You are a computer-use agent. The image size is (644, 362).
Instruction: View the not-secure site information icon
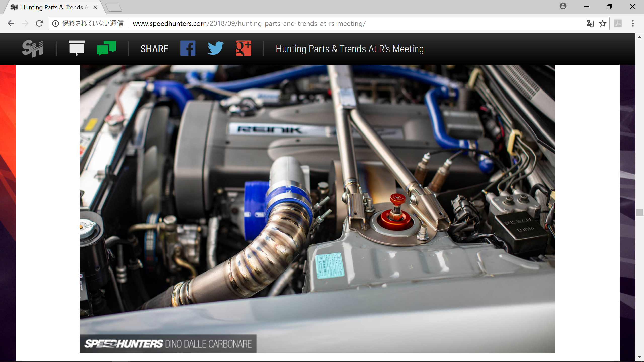(55, 23)
